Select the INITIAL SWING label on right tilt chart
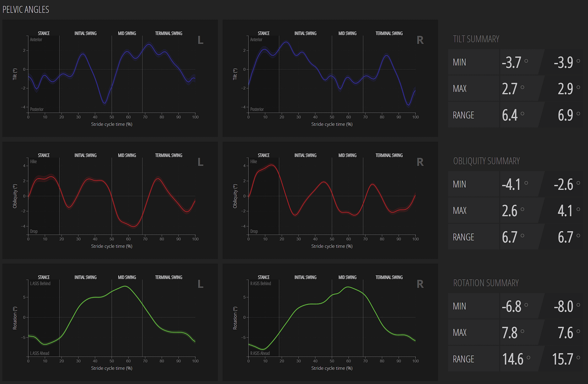588x384 pixels. [305, 33]
